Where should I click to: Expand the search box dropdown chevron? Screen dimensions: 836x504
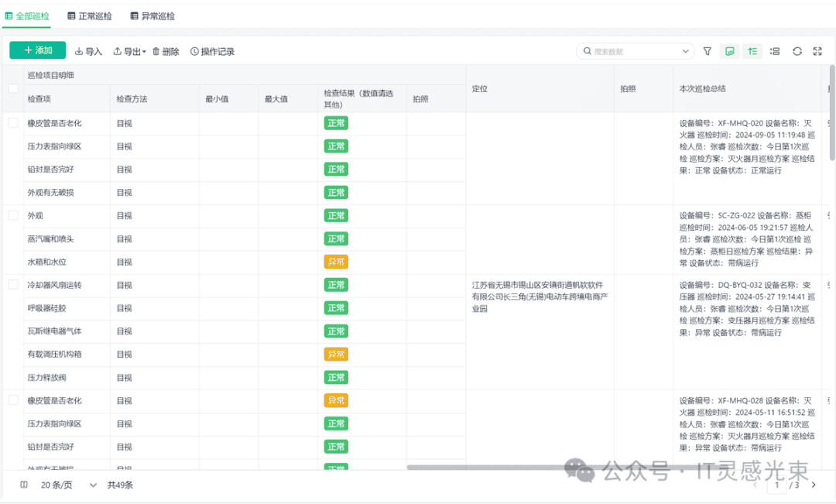686,51
